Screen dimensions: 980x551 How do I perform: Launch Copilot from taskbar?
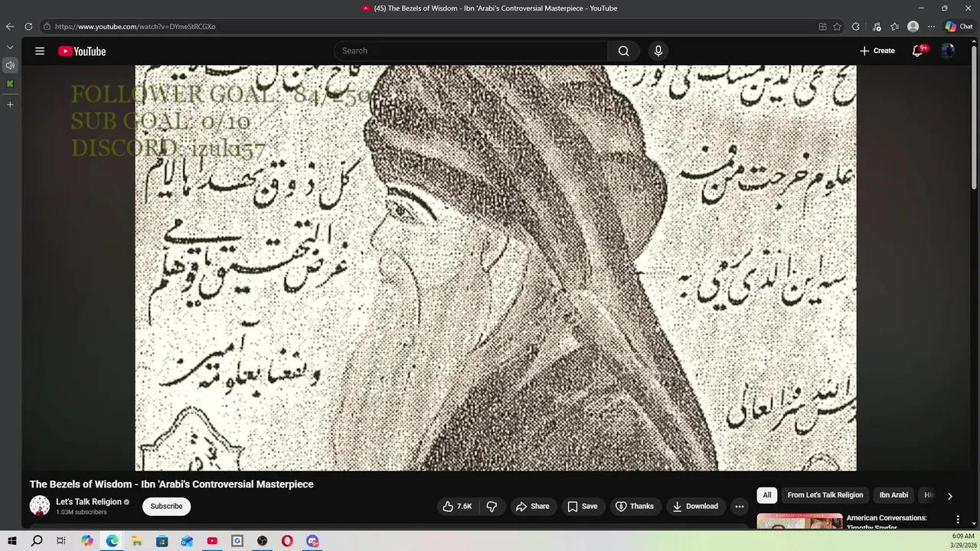[x=87, y=541]
